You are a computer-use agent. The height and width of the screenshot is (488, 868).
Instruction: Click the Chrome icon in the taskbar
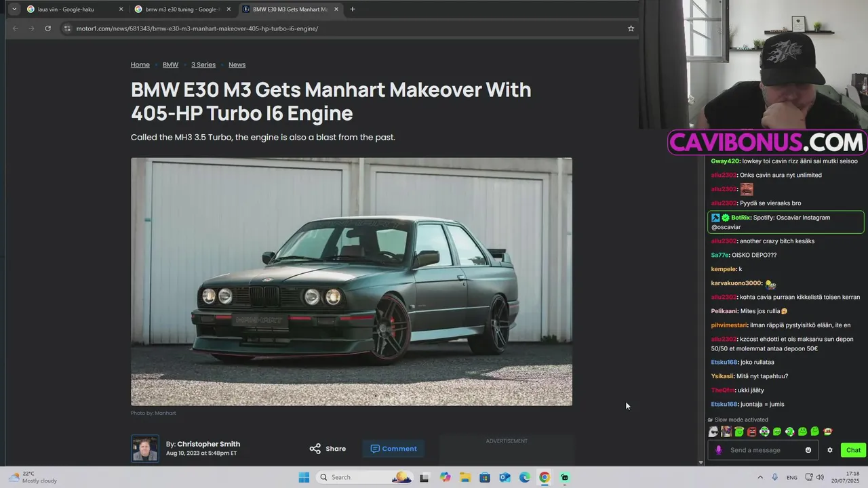545,477
